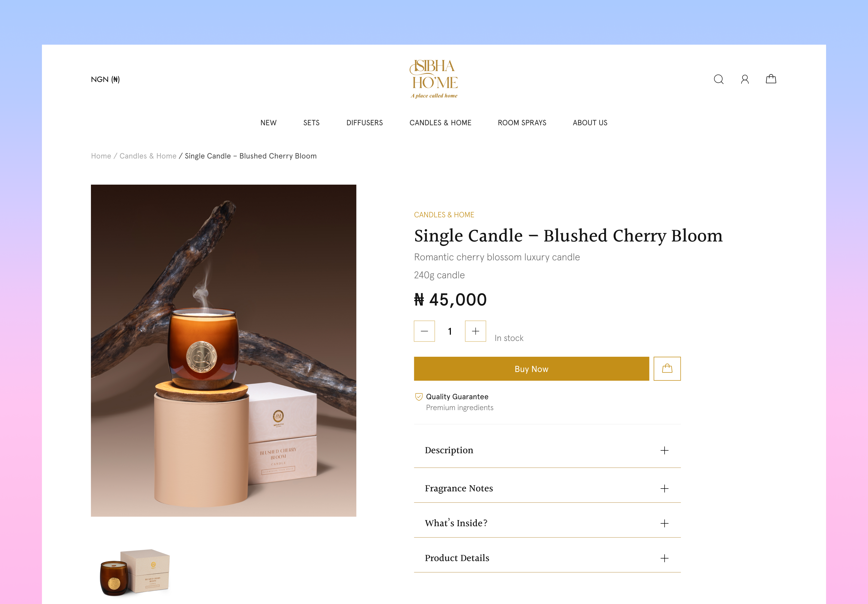Decrease quantity with minus button
The height and width of the screenshot is (604, 868).
(424, 331)
